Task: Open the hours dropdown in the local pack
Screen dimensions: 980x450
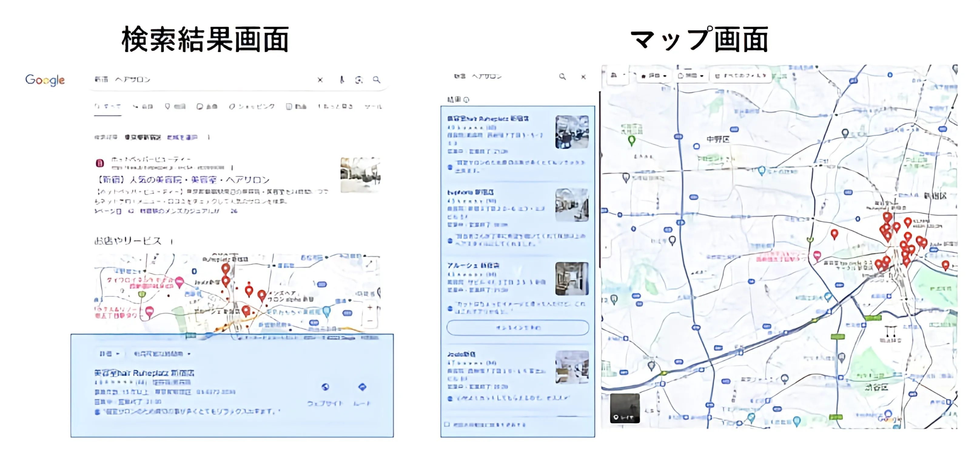Action: [x=162, y=354]
